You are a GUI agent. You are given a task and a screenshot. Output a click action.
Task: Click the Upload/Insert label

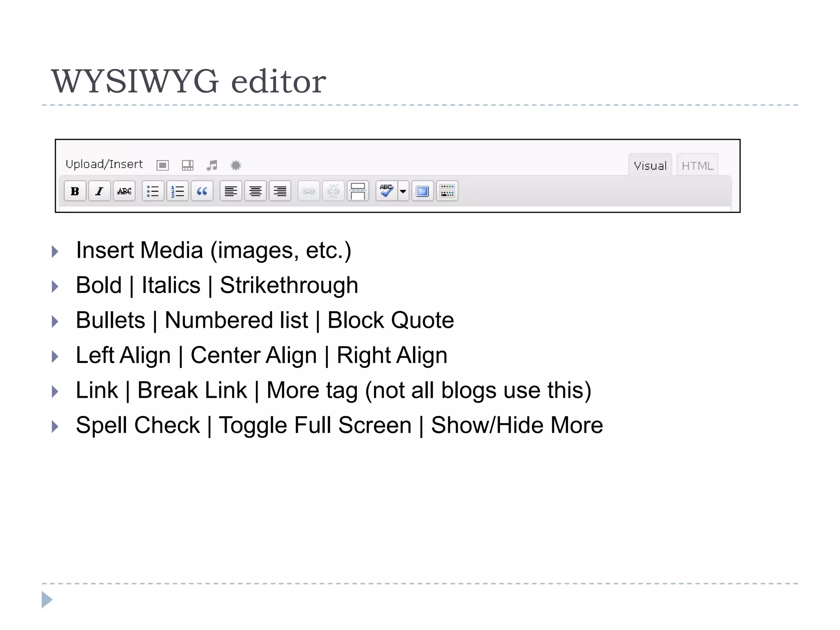click(x=104, y=164)
